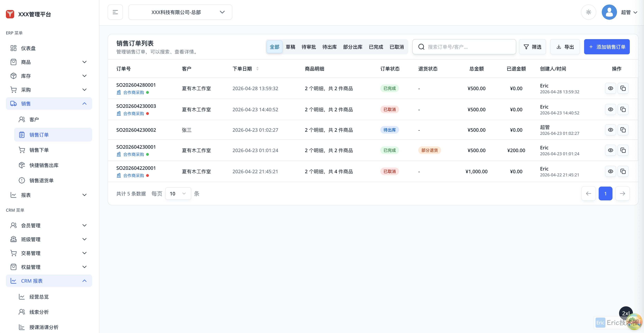The height and width of the screenshot is (333, 644).
Task: Collapse the 销售 sidebar menu
Action: 49,103
